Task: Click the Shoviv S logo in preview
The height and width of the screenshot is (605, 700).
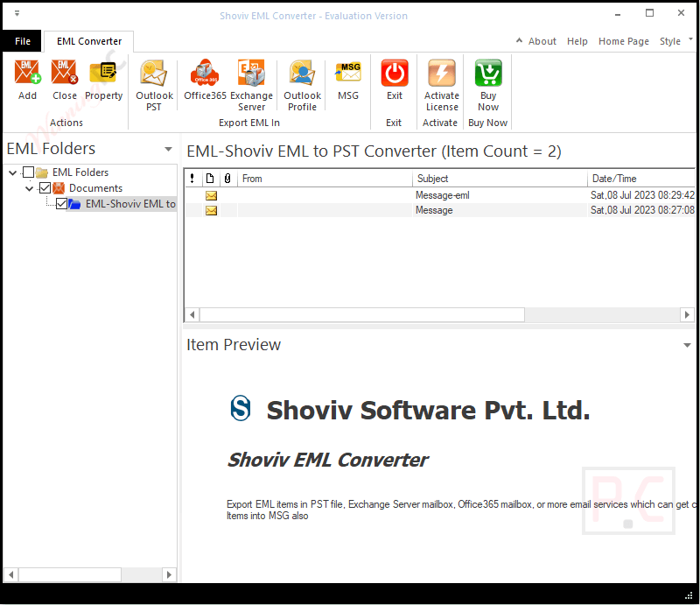Action: [241, 408]
